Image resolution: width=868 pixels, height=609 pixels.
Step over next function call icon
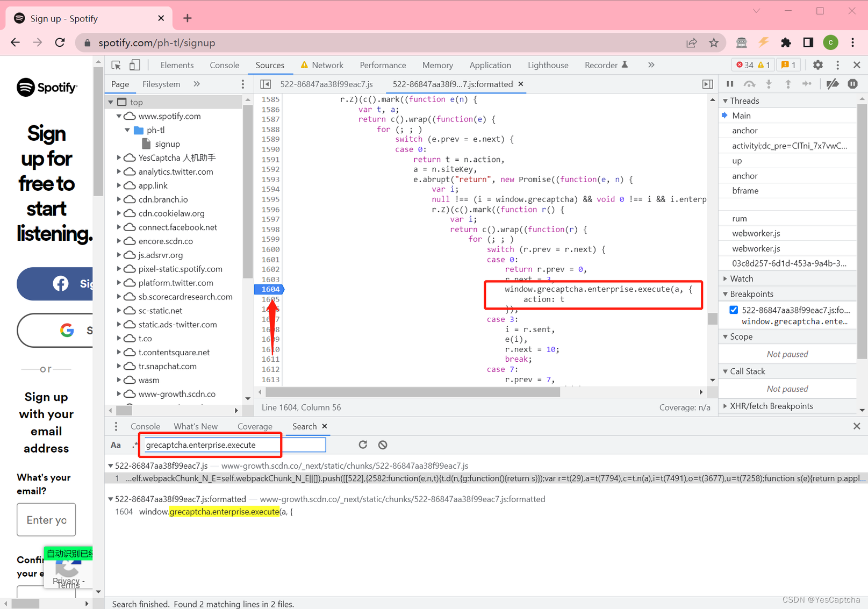[x=749, y=84]
